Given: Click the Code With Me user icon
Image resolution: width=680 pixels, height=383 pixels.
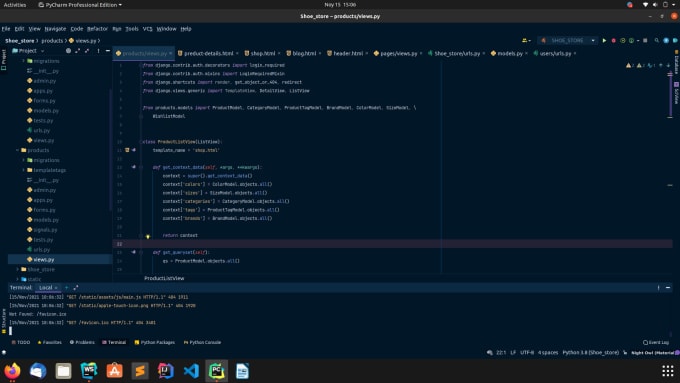Looking at the screenshot, I should click(x=526, y=40).
